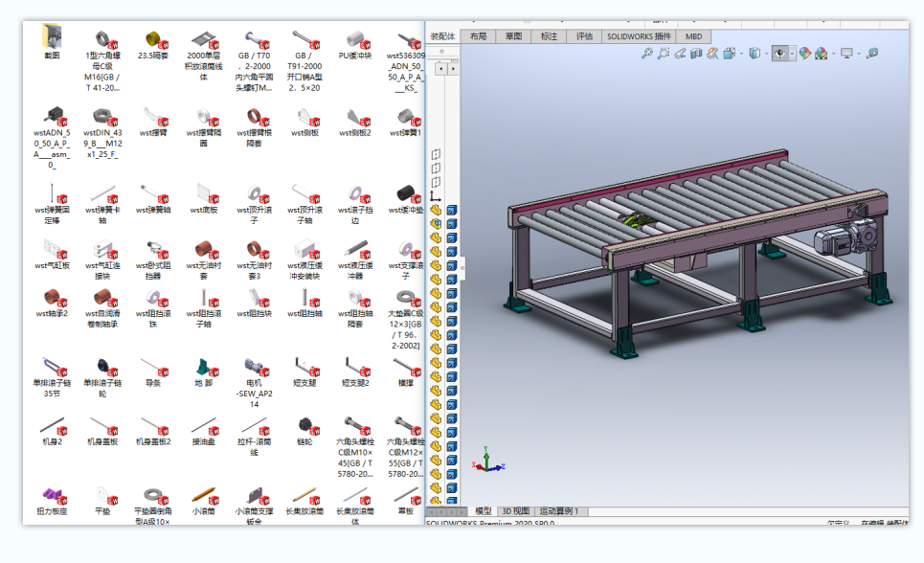Open the Display Style dropdown arrow
924x563 pixels.
coord(767,55)
